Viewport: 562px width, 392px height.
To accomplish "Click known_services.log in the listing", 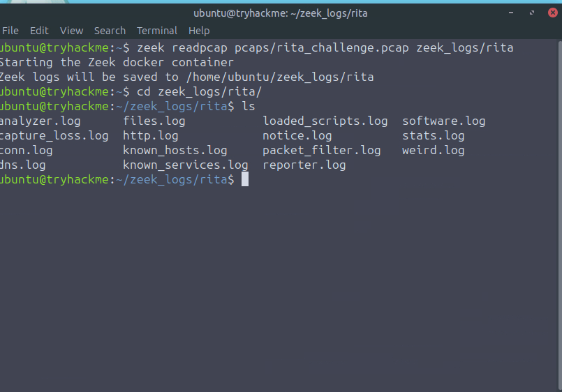I will [186, 165].
